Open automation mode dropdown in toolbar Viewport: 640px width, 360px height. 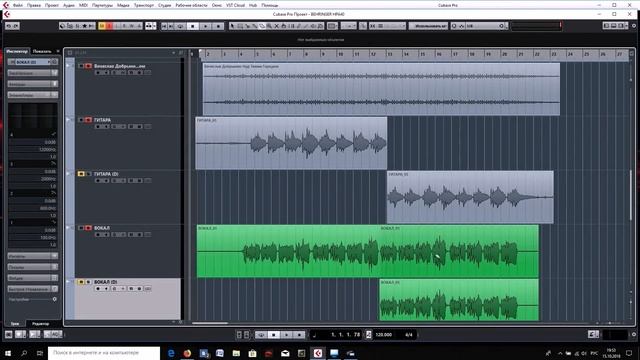(x=150, y=26)
